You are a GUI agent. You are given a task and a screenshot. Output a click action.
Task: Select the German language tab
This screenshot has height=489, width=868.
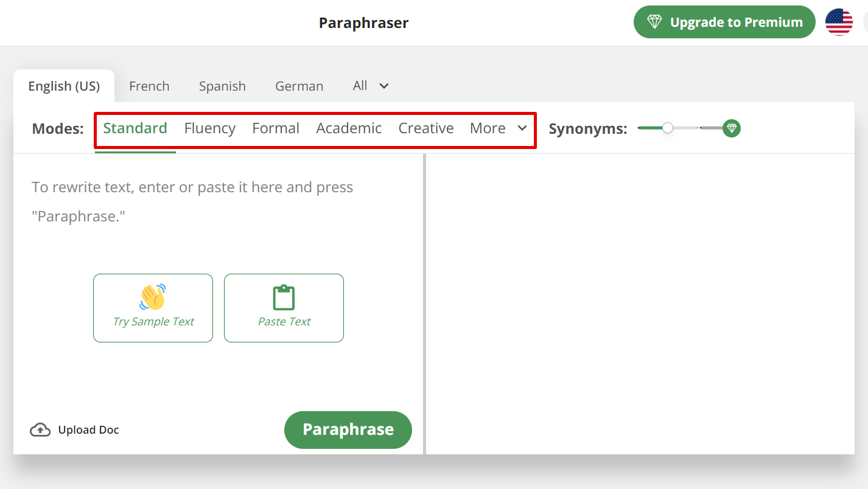[299, 86]
